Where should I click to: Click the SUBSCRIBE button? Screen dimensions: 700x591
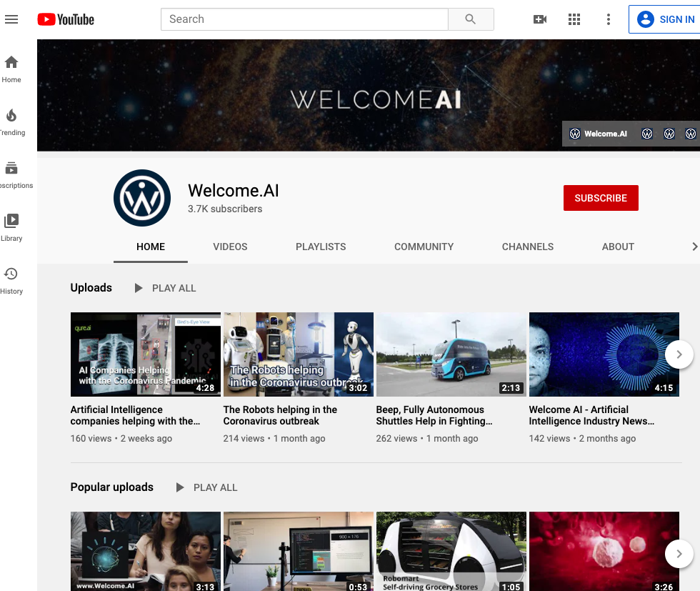601,198
